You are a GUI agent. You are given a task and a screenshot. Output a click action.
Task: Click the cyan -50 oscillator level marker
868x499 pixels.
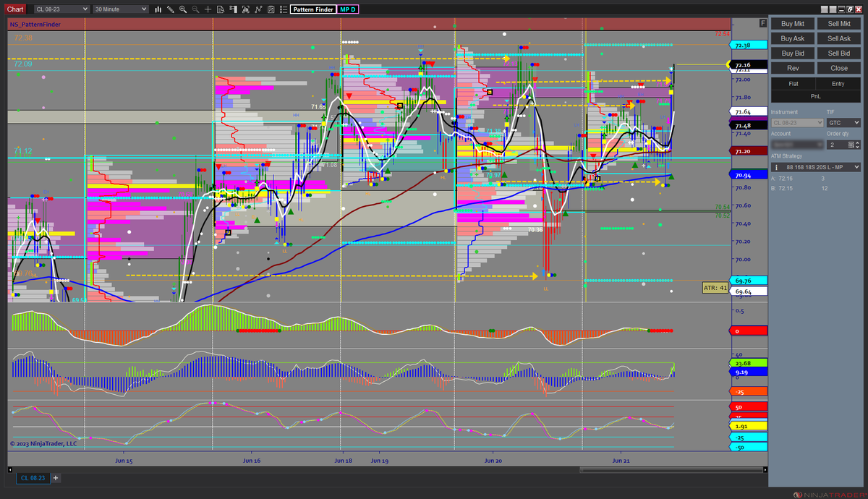pyautogui.click(x=749, y=448)
